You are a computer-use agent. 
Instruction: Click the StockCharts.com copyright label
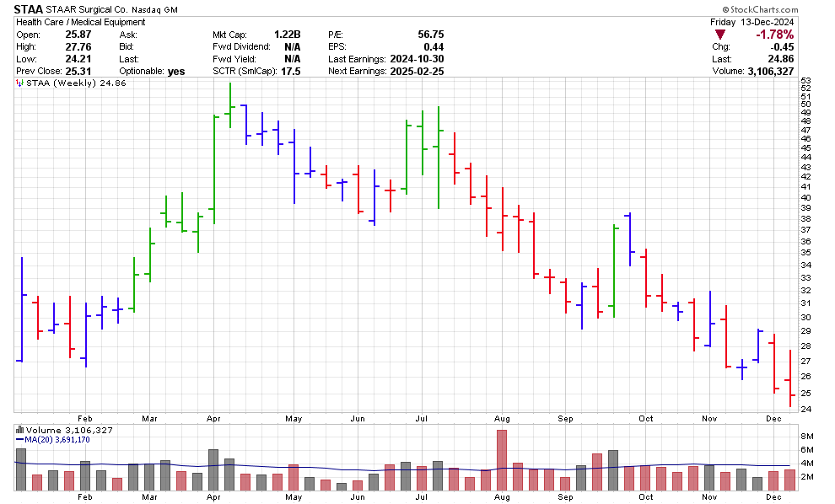pyautogui.click(x=760, y=9)
